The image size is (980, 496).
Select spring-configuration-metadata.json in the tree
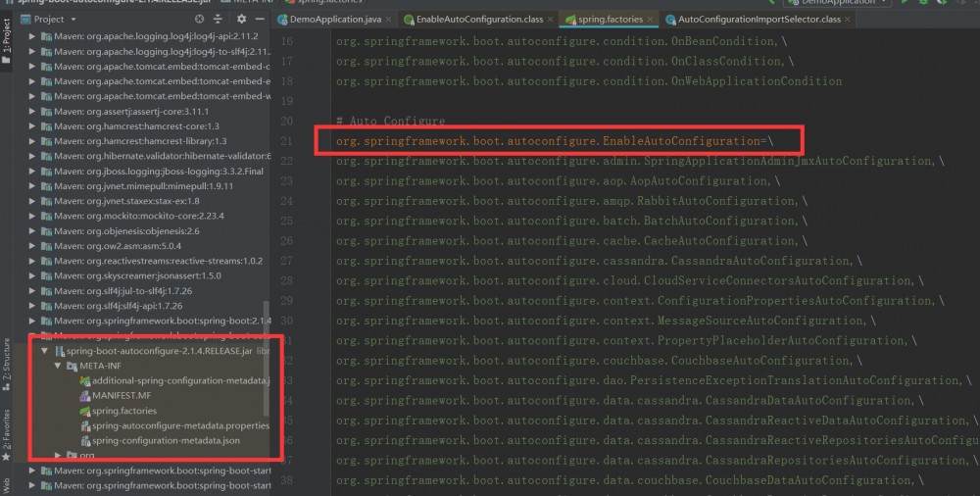(x=166, y=441)
